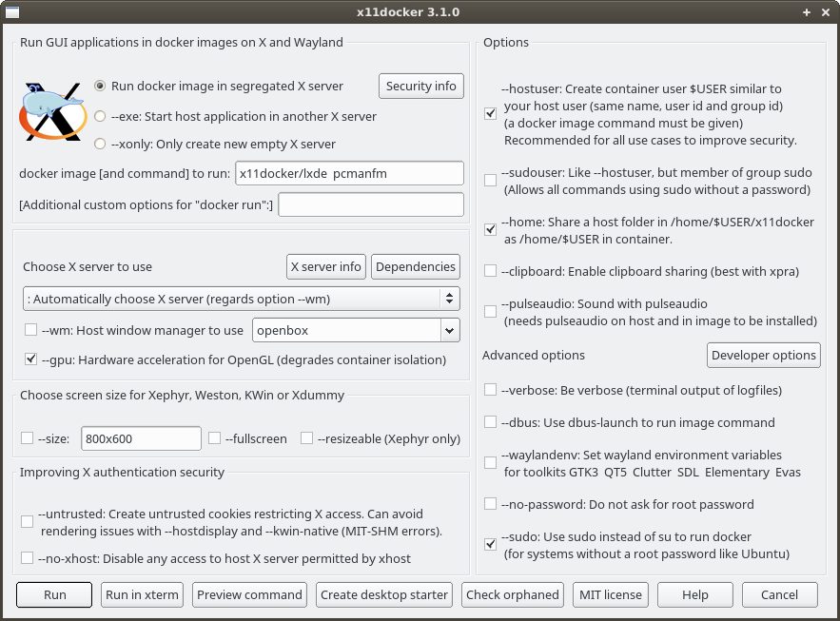Enable --fullscreen checkbox
This screenshot has height=621, width=840.
215,437
